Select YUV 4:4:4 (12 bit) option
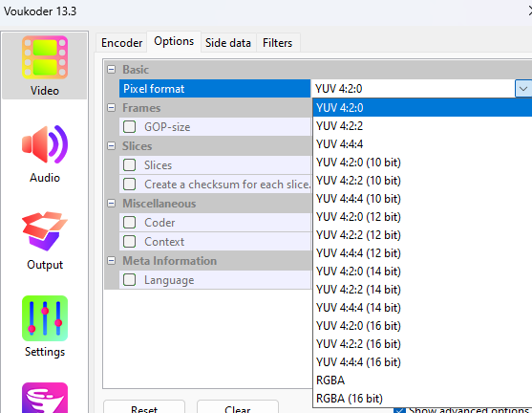The width and height of the screenshot is (532, 413). 422,253
